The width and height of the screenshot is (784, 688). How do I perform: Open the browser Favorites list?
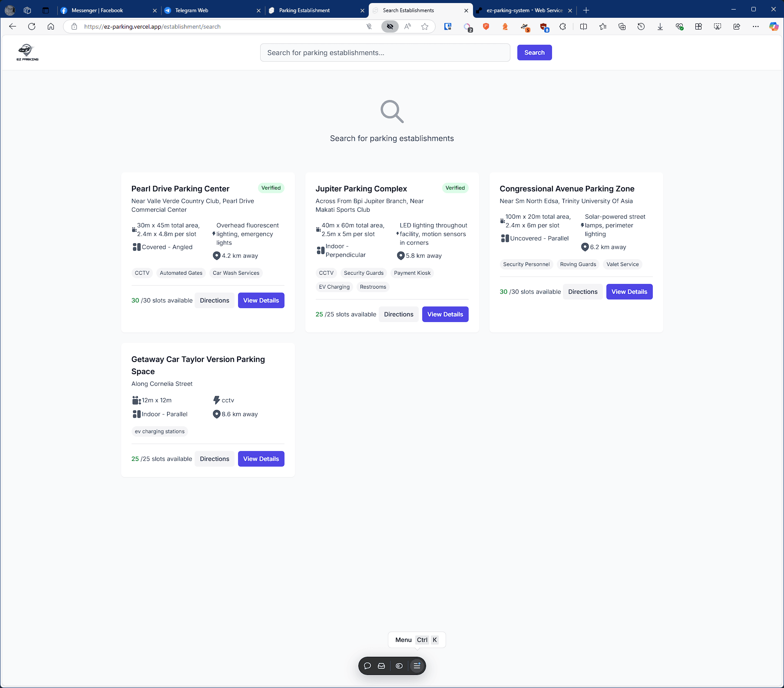coord(602,26)
